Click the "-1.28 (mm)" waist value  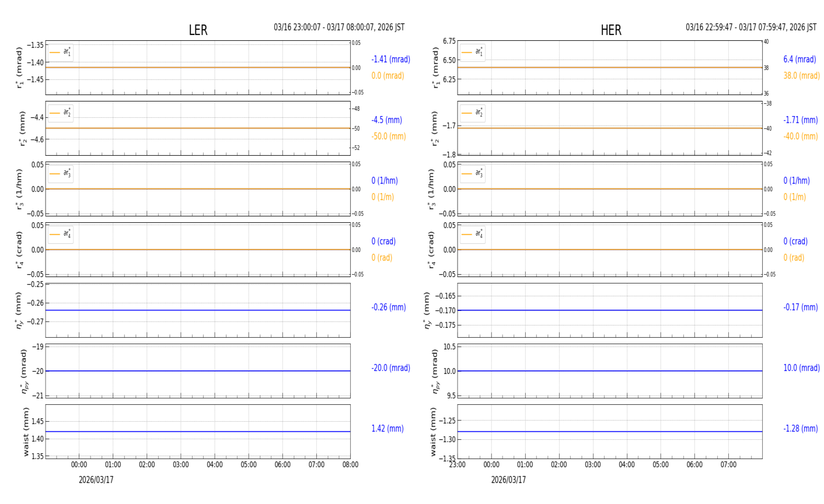[801, 429]
